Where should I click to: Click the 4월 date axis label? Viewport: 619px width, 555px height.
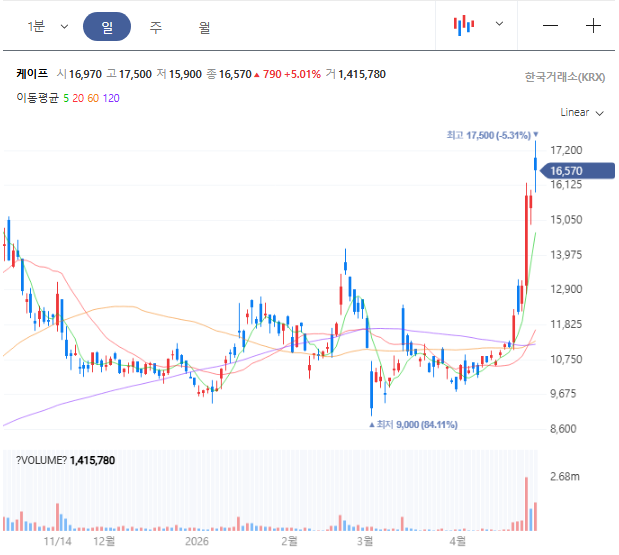coord(458,541)
